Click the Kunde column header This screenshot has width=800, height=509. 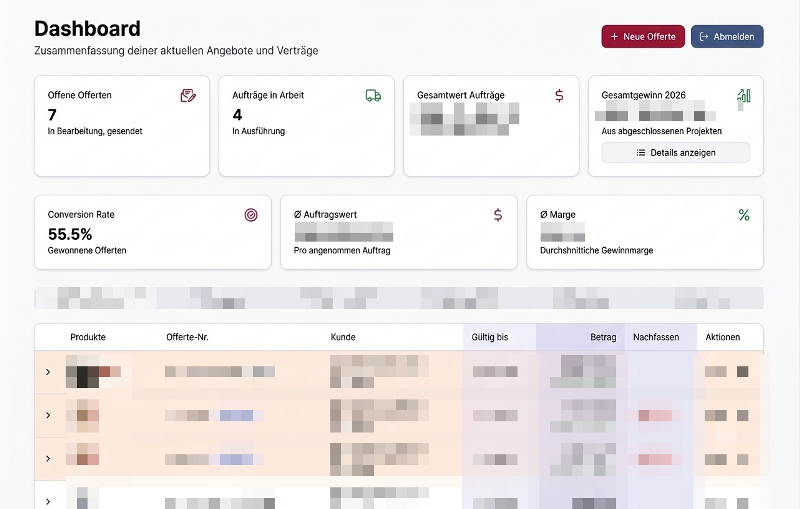pos(343,337)
